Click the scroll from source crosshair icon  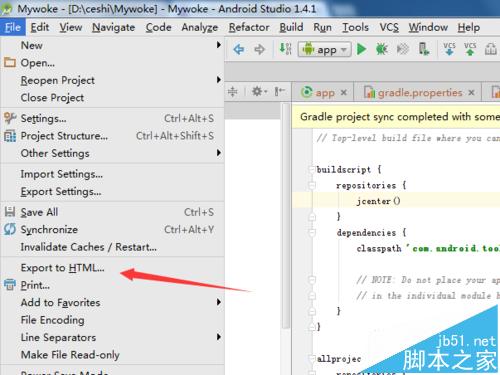coord(233,91)
